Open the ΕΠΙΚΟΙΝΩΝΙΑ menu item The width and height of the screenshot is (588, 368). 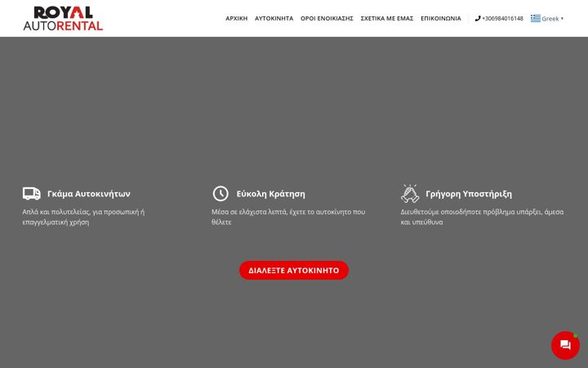(441, 18)
